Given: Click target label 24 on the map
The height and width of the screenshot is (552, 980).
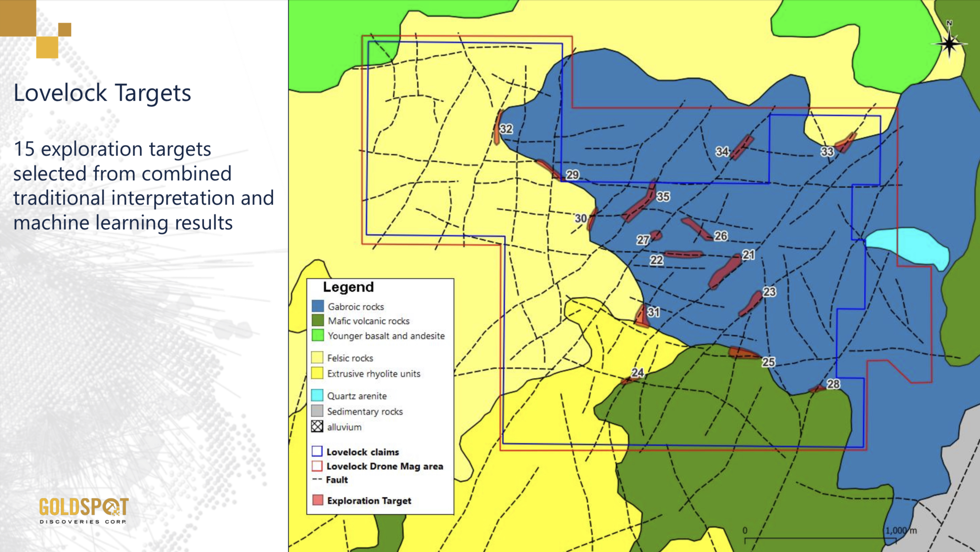Looking at the screenshot, I should pyautogui.click(x=637, y=373).
